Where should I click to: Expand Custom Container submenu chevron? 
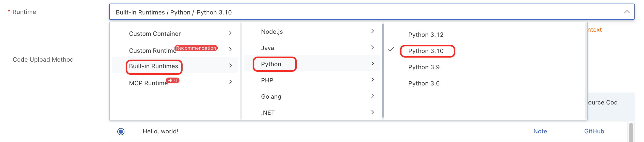click(x=230, y=33)
